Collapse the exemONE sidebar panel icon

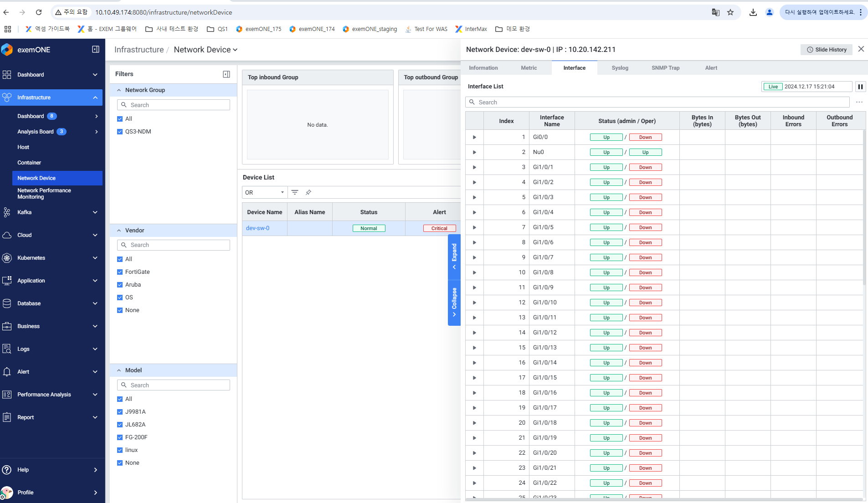tap(96, 49)
